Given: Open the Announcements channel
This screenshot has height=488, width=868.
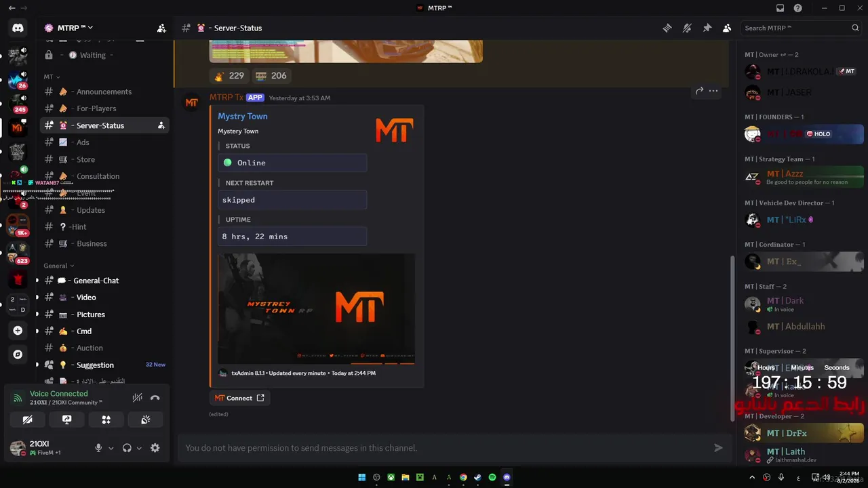Looking at the screenshot, I should tap(104, 91).
